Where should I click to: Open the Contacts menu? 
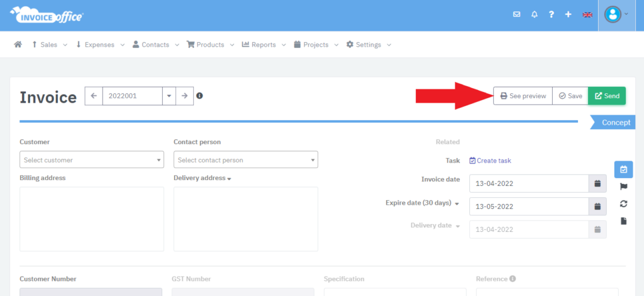(x=156, y=45)
